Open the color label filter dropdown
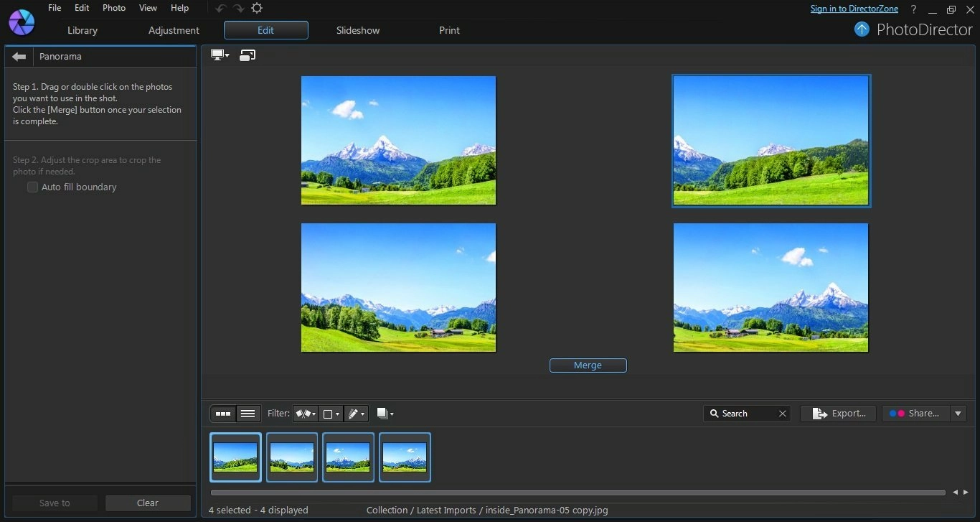This screenshot has height=522, width=980. point(331,414)
